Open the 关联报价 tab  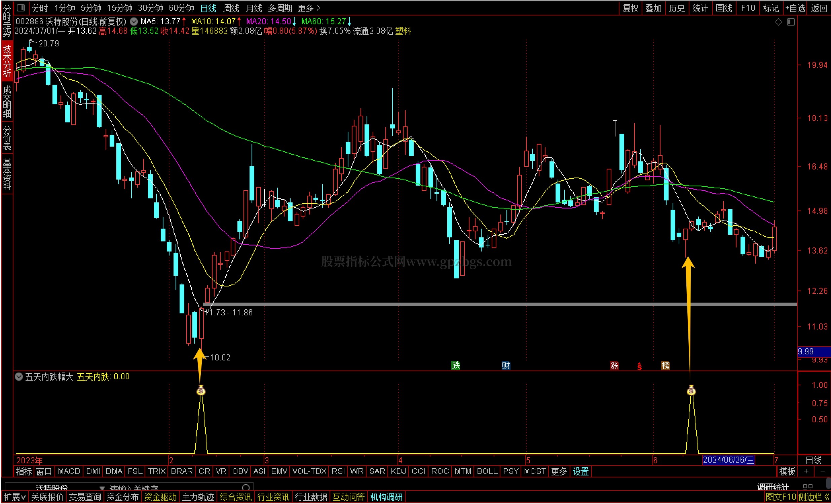point(47,497)
